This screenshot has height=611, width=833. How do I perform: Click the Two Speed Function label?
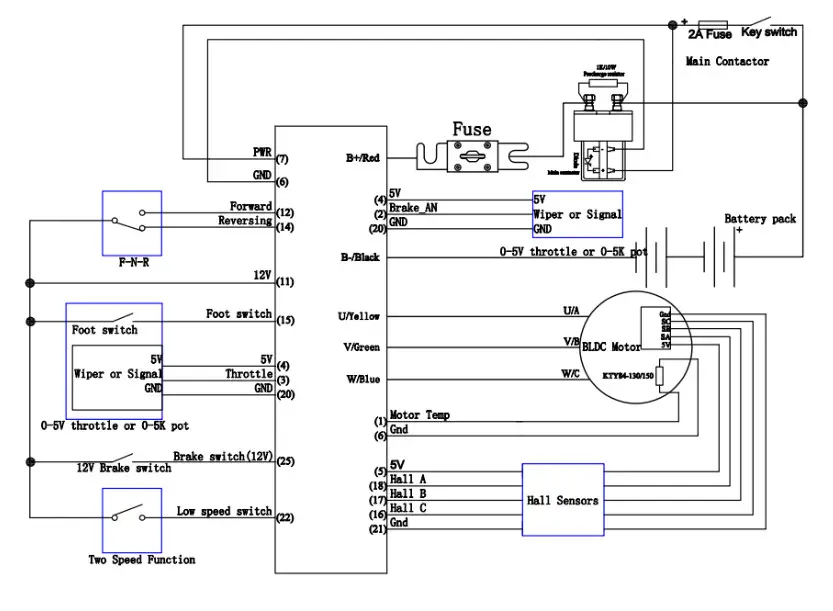[x=143, y=560]
